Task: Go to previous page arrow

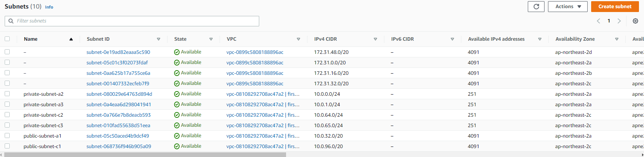Action: click(599, 21)
